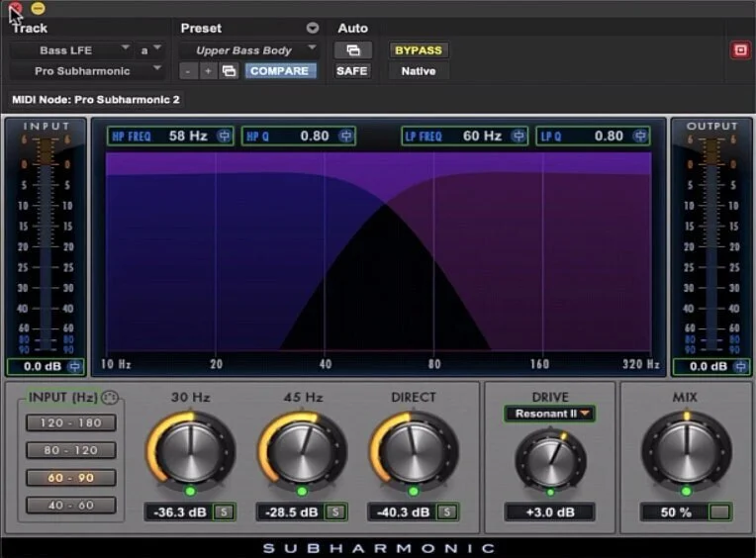Open the Resonant II drive type dropdown

click(550, 414)
